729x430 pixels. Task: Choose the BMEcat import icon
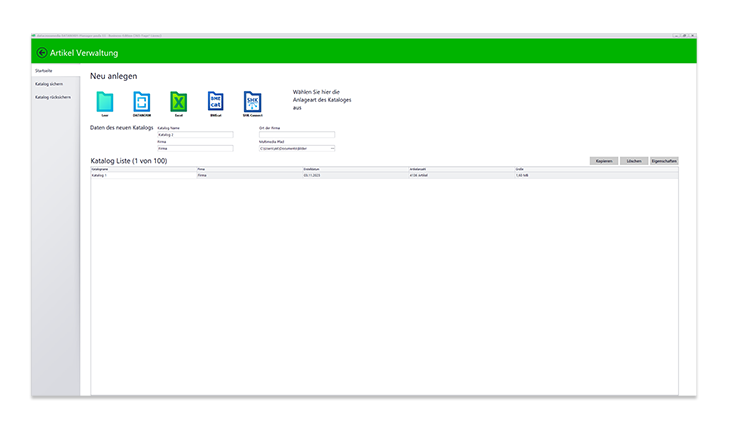point(215,102)
